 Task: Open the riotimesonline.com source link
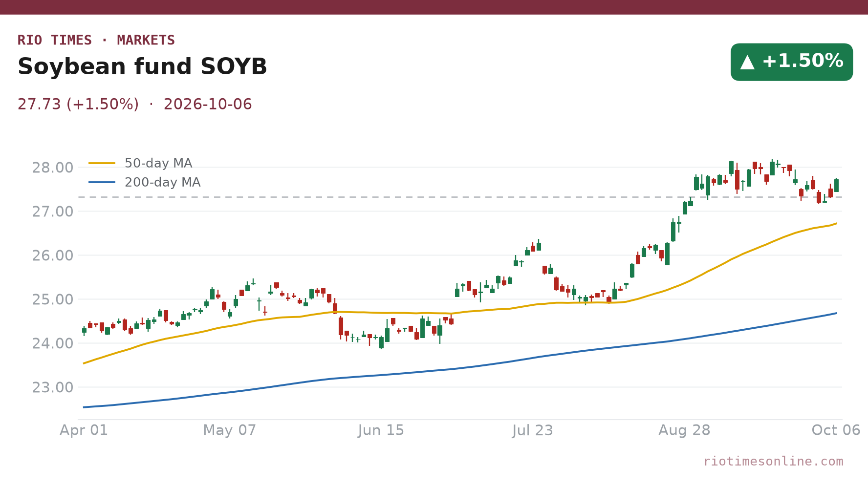click(x=773, y=461)
